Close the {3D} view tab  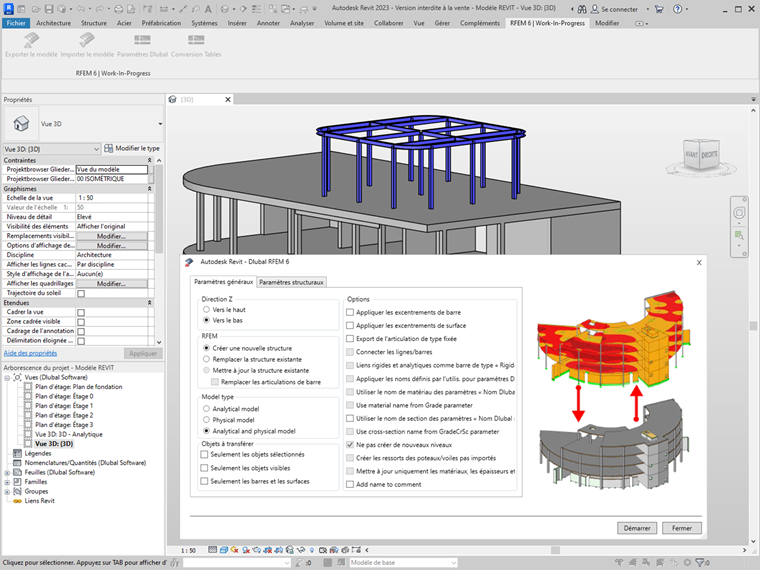(x=228, y=99)
